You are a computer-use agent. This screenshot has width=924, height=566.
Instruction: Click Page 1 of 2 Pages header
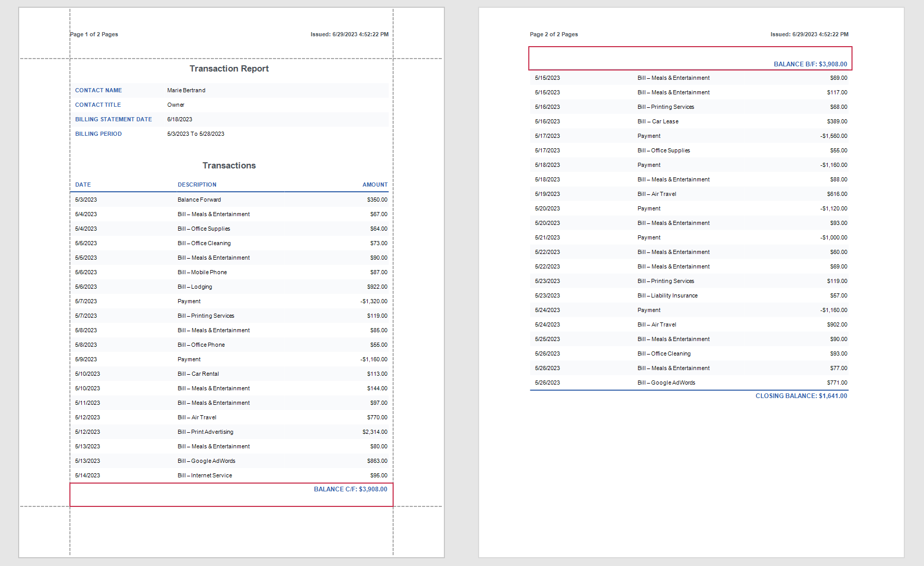tap(93, 34)
